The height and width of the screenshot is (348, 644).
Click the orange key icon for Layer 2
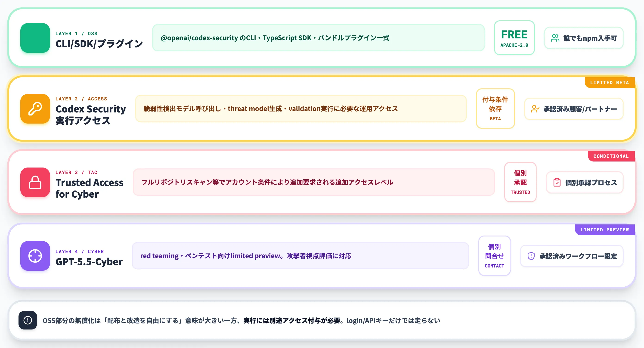(x=35, y=109)
